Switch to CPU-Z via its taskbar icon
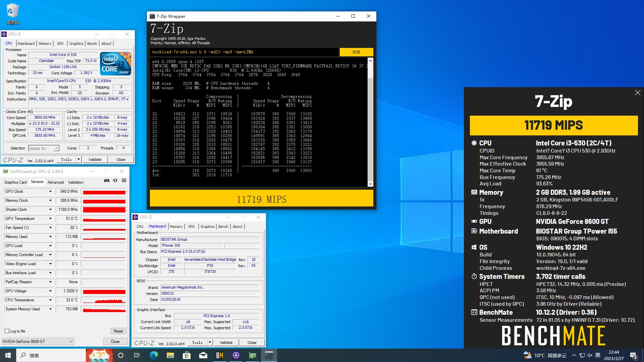644x362 pixels. (x=236, y=355)
